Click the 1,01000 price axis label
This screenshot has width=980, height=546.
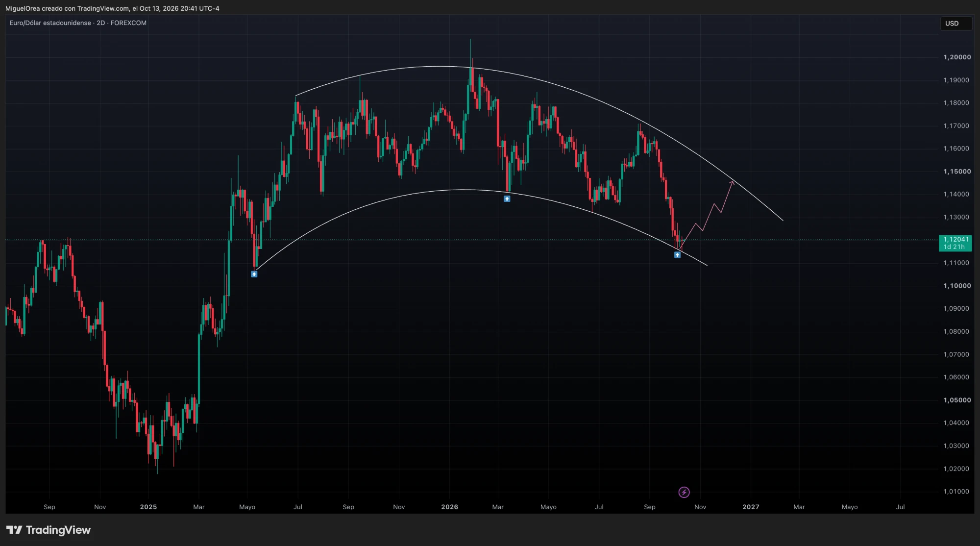[x=956, y=492]
